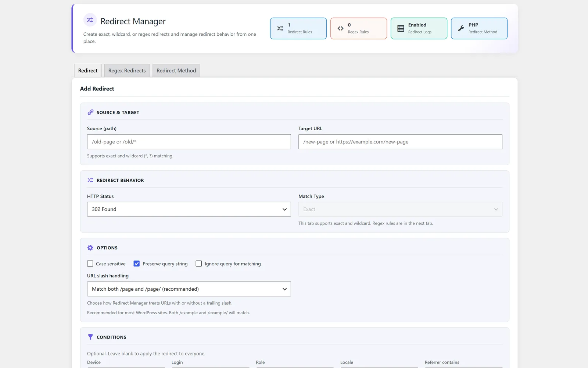Image resolution: width=588 pixels, height=368 pixels.
Task: Open the PHP Redirect Method card
Action: pyautogui.click(x=479, y=28)
